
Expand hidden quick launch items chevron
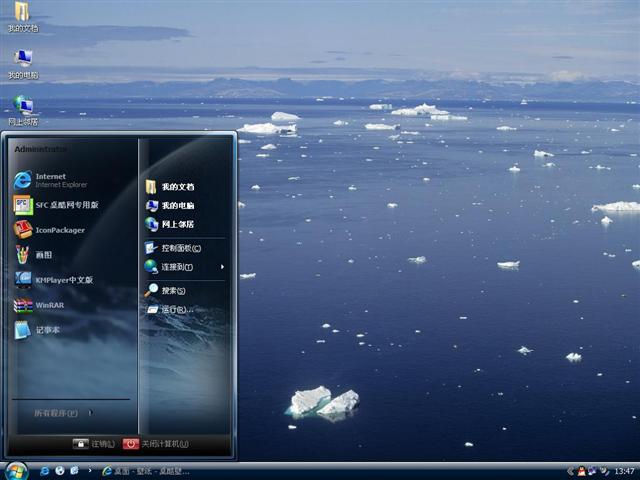coord(90,471)
